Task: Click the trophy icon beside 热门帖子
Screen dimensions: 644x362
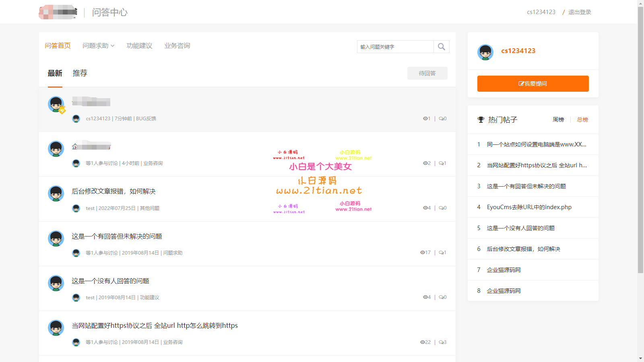Action: (x=481, y=120)
